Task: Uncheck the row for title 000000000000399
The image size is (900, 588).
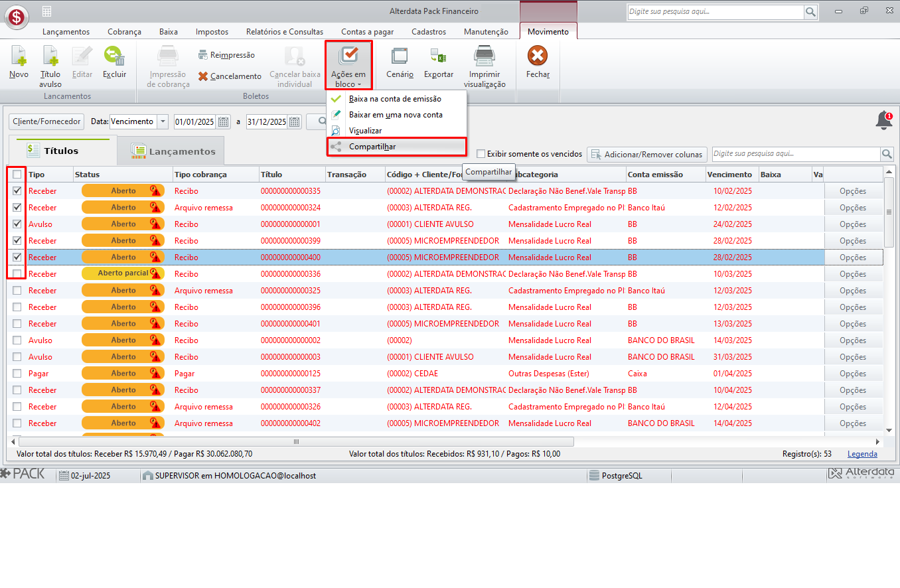Action: tap(17, 240)
